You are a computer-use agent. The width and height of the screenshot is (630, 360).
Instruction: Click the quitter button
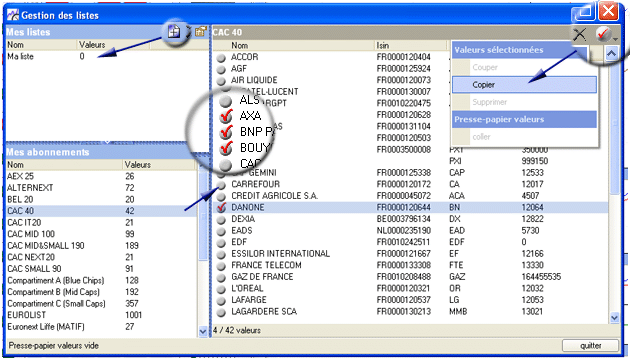(x=591, y=346)
